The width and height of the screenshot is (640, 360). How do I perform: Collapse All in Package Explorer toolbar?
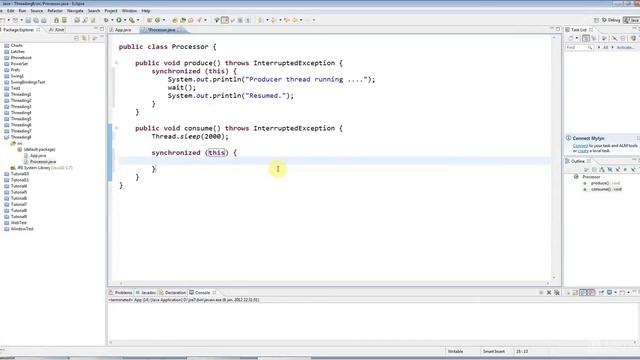coord(76,38)
